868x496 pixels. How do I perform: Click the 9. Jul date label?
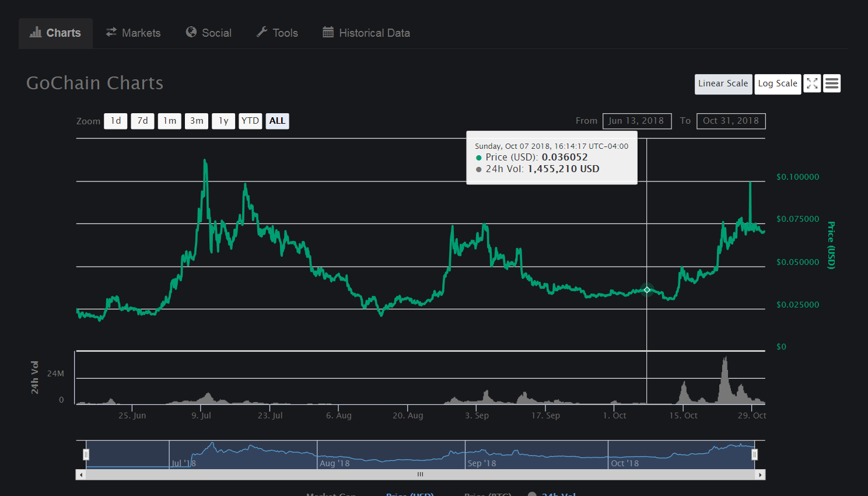201,415
